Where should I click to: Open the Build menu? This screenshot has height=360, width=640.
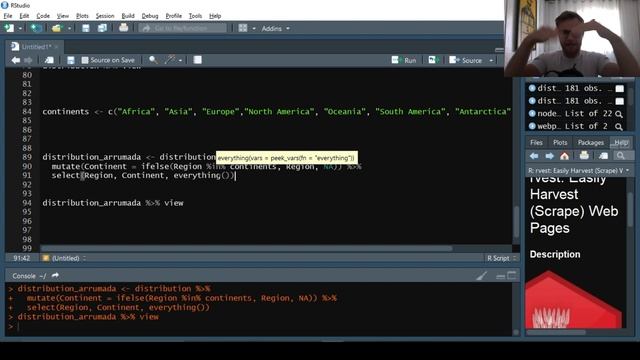(x=128, y=16)
